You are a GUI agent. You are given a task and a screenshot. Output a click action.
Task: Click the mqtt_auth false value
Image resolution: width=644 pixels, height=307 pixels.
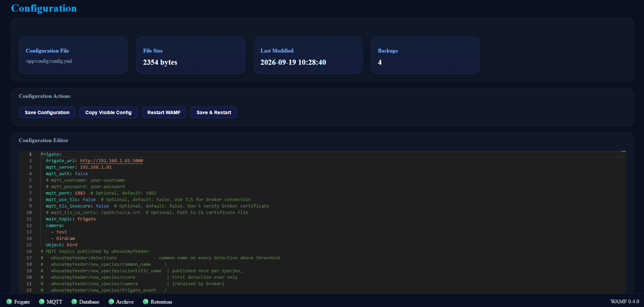pos(81,174)
